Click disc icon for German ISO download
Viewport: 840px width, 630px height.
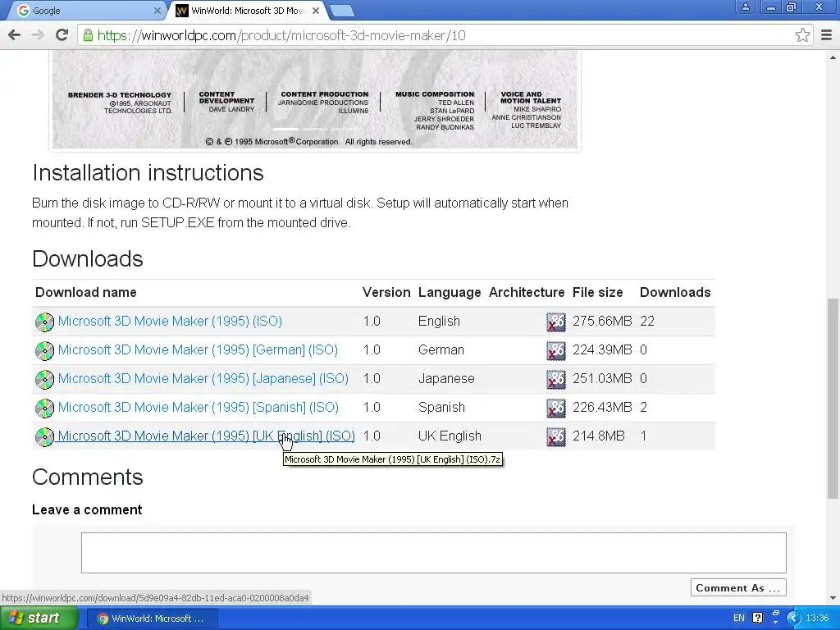click(x=44, y=351)
